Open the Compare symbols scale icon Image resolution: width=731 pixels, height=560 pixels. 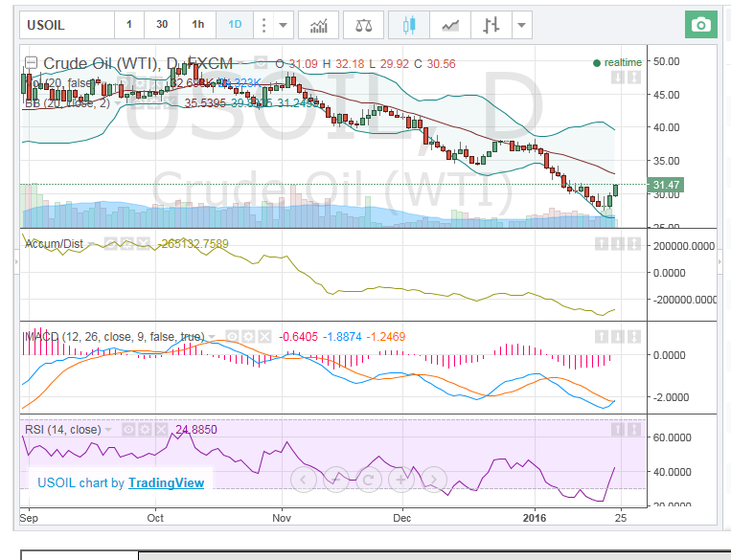pyautogui.click(x=364, y=25)
